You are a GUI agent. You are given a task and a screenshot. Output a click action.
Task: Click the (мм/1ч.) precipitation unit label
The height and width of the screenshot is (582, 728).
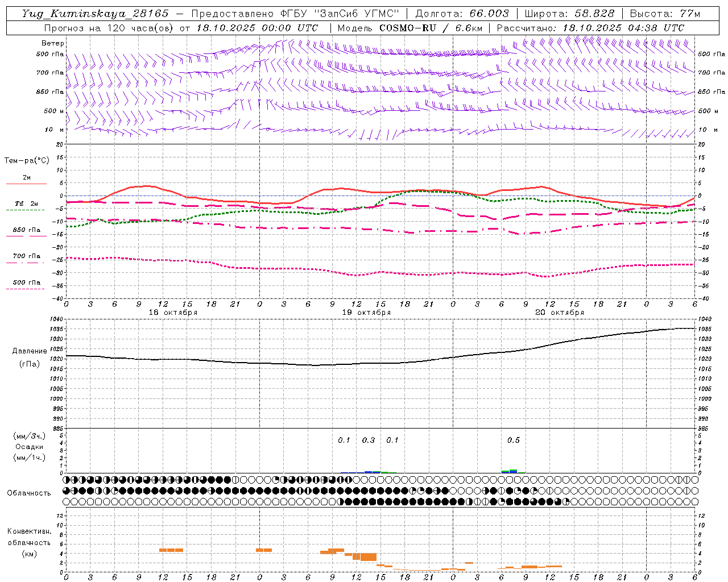click(x=29, y=458)
